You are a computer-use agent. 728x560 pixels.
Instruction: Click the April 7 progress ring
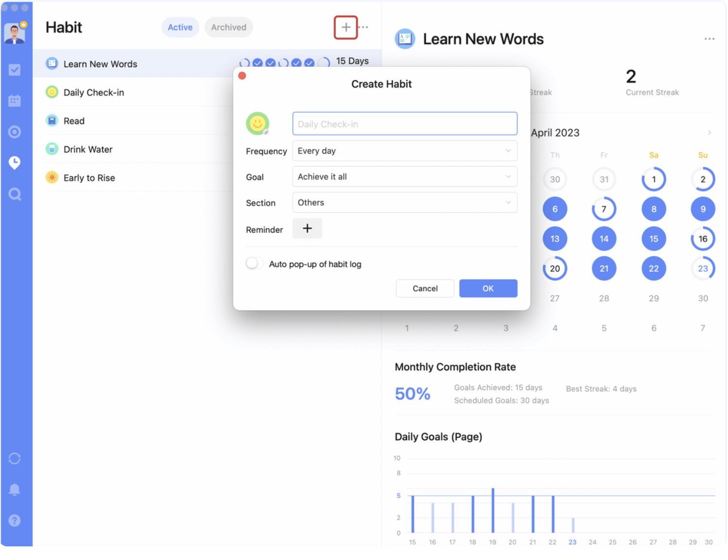(604, 209)
